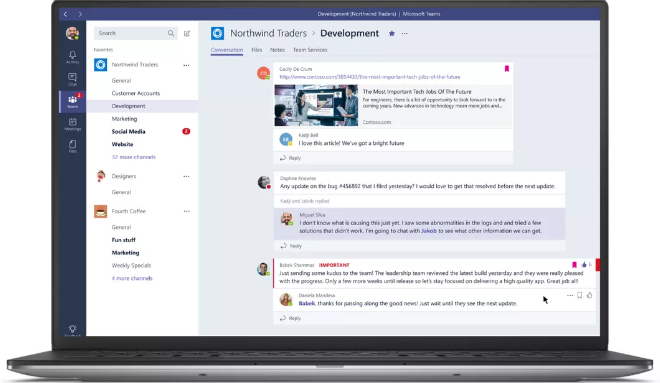Open the contoso.com tech jobs article link

pyautogui.click(x=370, y=77)
